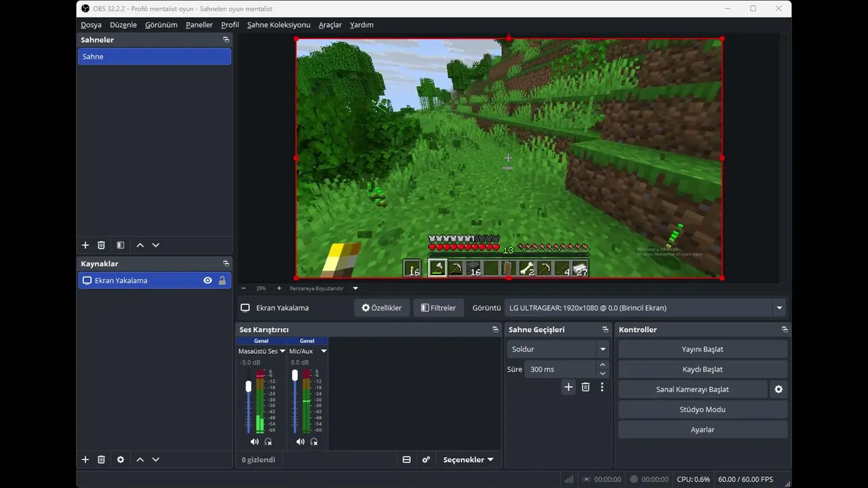Viewport: 868px width, 488px height.
Task: Toggle monitoring for Mic/Aux
Action: point(314,442)
